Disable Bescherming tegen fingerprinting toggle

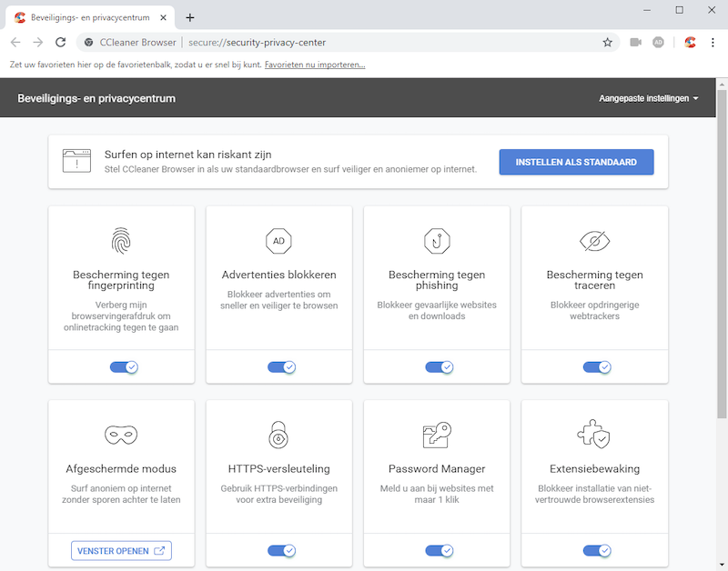[x=123, y=367]
